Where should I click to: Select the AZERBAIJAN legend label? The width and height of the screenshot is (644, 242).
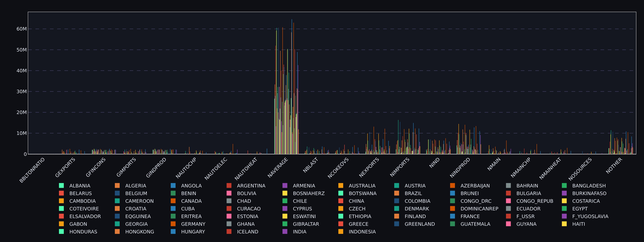pos(475,186)
